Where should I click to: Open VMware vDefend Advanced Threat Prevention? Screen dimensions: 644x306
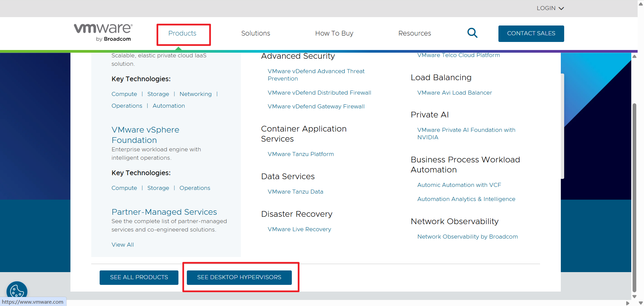click(x=316, y=75)
